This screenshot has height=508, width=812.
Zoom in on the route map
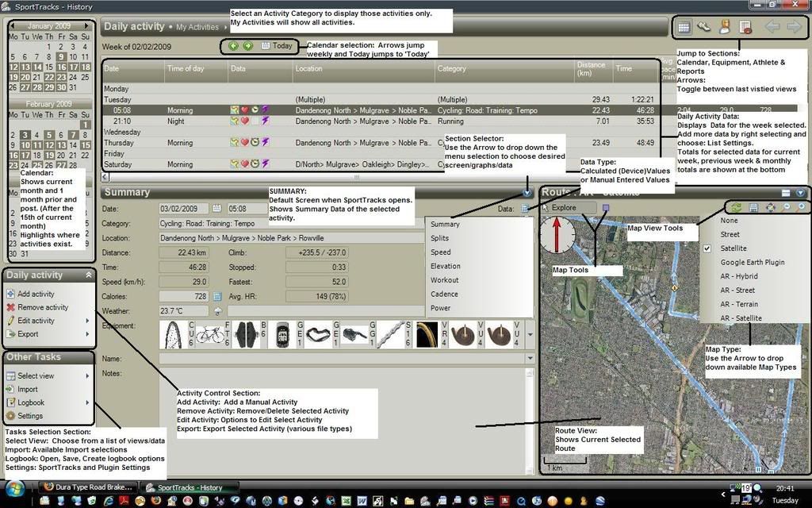(801, 207)
